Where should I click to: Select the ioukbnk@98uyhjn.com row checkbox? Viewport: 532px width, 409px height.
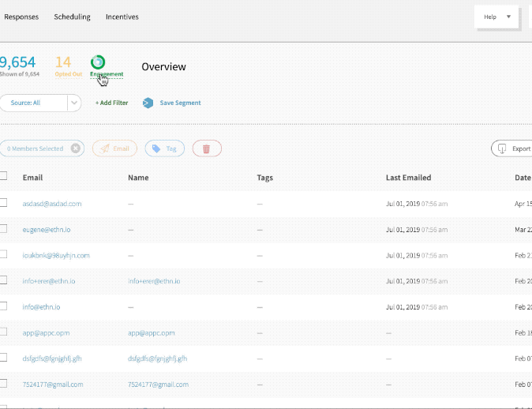[3, 254]
